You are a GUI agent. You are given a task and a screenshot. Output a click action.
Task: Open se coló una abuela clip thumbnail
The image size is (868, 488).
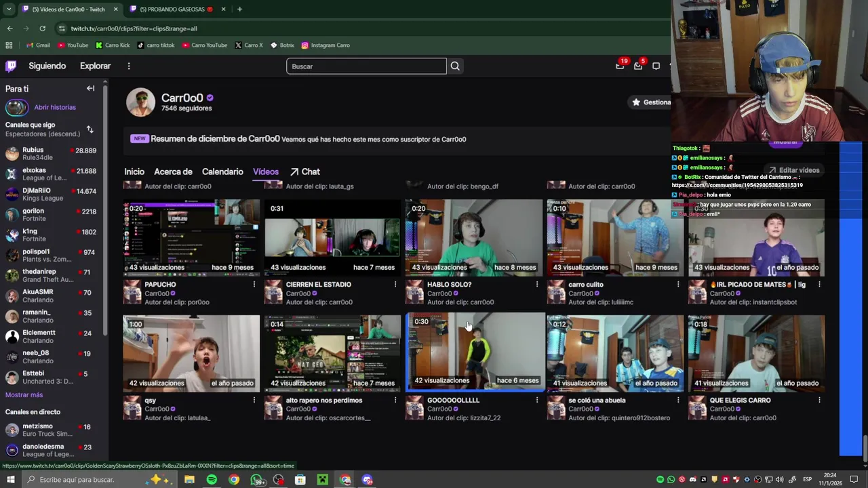tap(615, 353)
